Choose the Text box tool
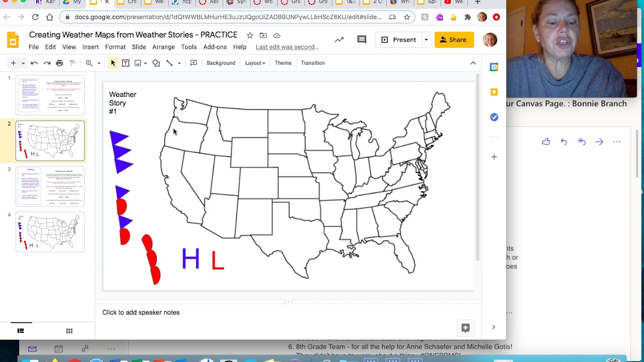 click(x=126, y=63)
